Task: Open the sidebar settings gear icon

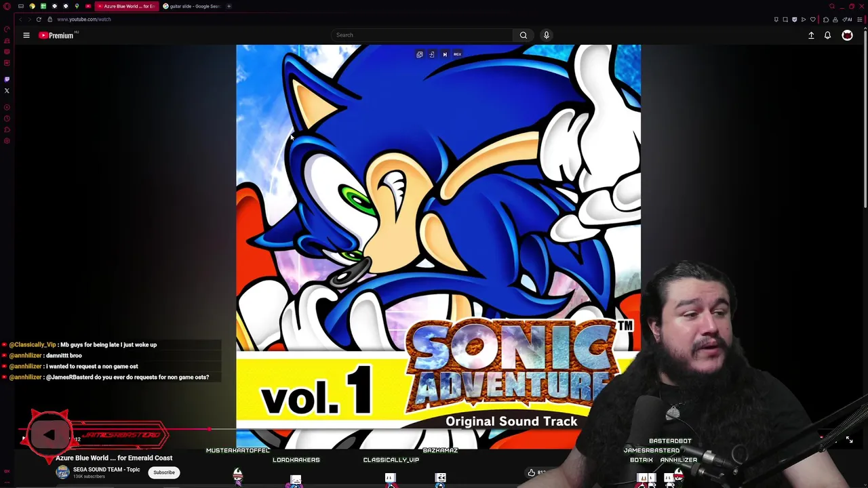Action: [7, 141]
